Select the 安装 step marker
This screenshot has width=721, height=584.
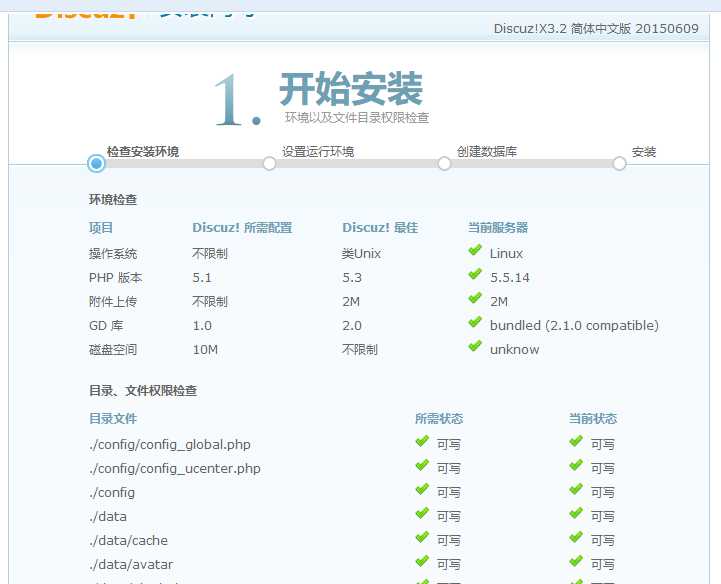coord(619,163)
